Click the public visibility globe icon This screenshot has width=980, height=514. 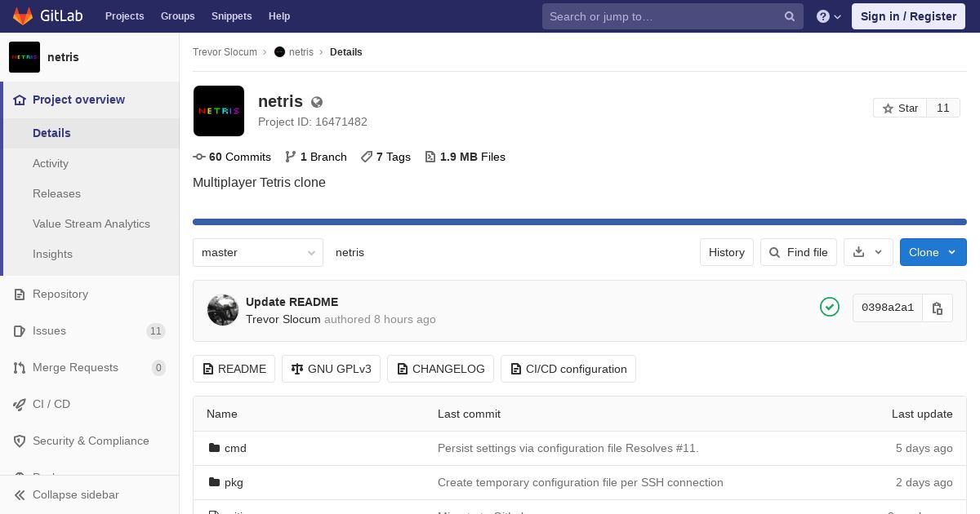317,102
